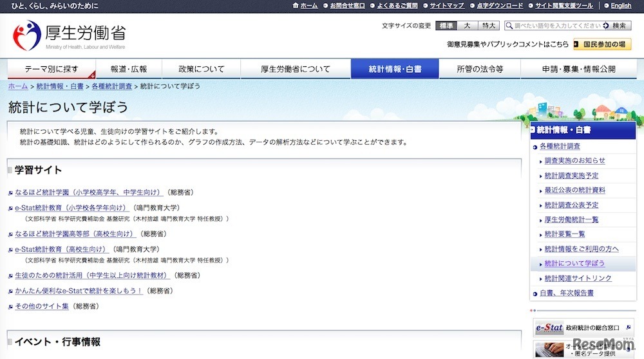Go to 各種統計調査 in the breadcrumb
The width and height of the screenshot is (644, 359).
pos(111,86)
